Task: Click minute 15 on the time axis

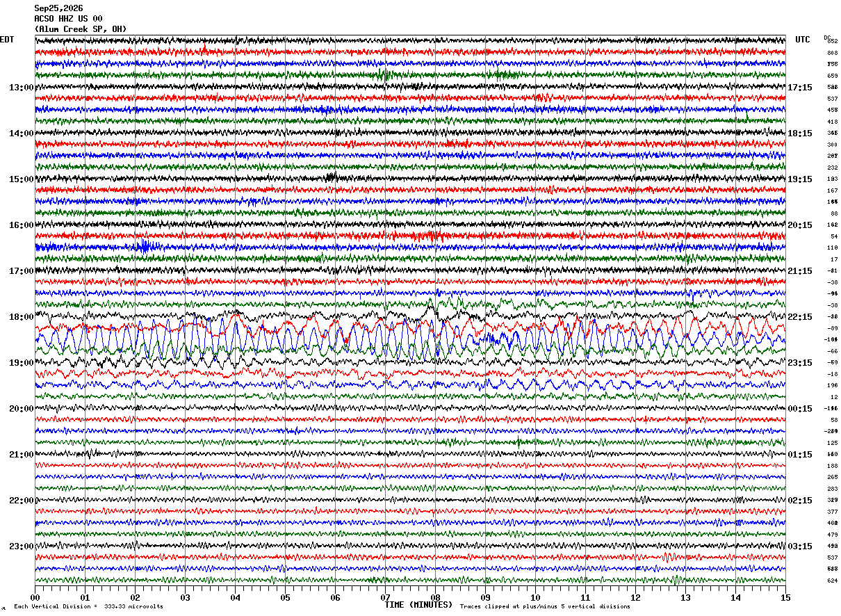Action: coord(785,597)
